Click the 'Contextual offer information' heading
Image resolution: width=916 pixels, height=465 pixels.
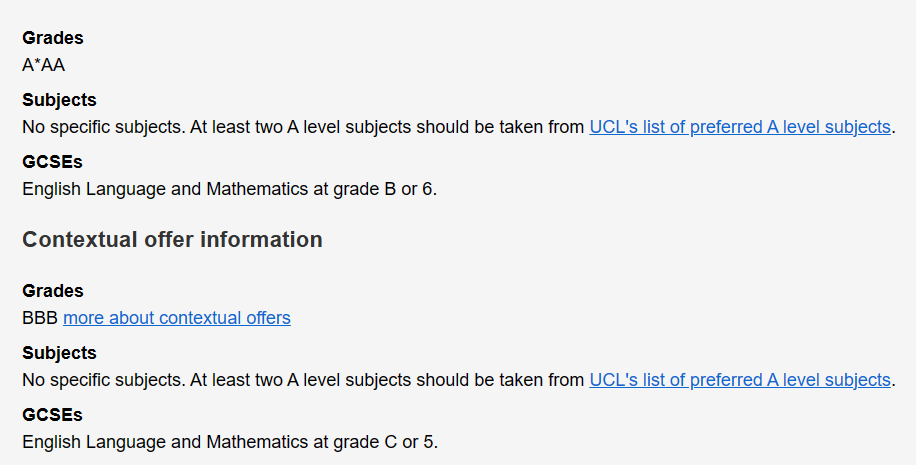(x=172, y=240)
